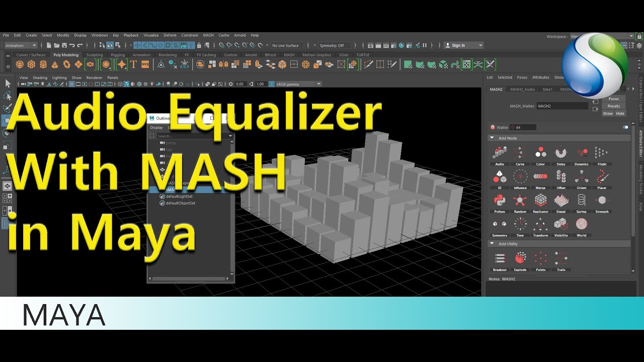Switch to the MASH2_Audio attribute tab
Image resolution: width=644 pixels, height=362 pixels.
pyautogui.click(x=523, y=89)
